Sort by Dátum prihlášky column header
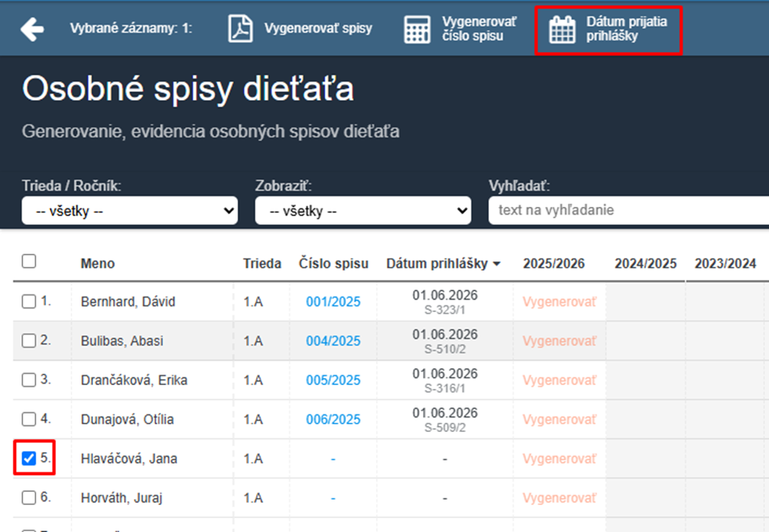Image resolution: width=769 pixels, height=532 pixels. 443,264
